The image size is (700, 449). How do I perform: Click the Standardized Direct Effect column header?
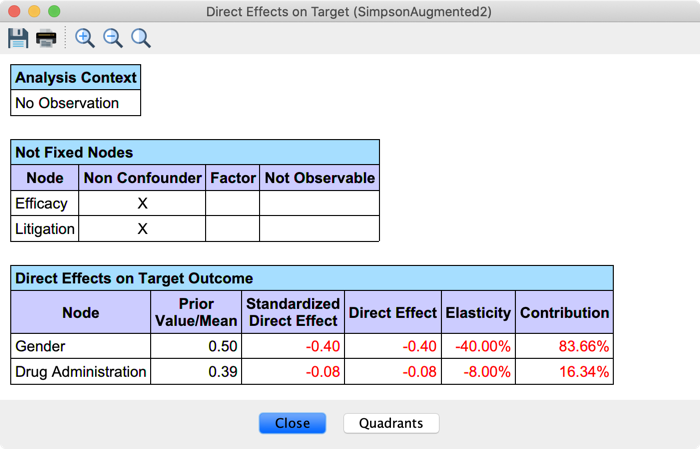point(293,312)
